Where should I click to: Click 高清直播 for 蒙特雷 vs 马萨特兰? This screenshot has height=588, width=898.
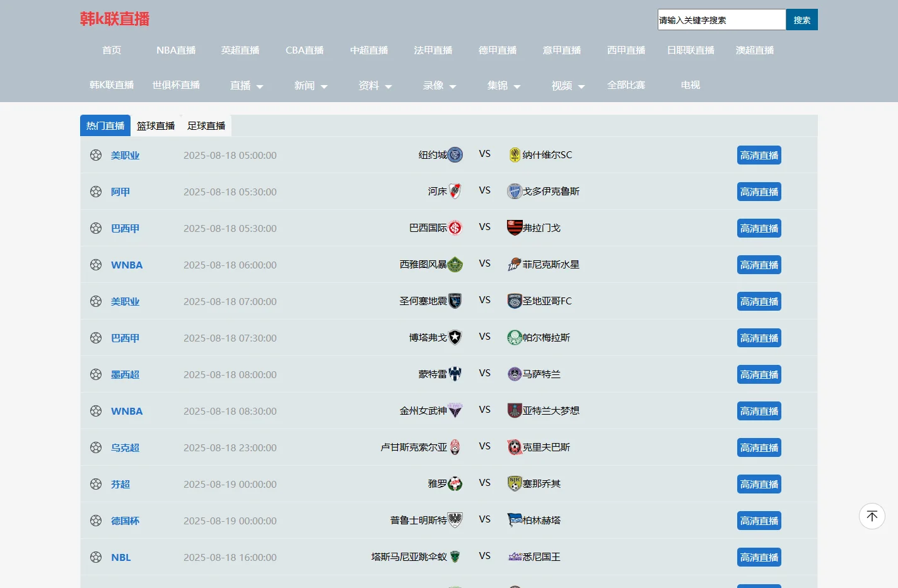coord(759,374)
